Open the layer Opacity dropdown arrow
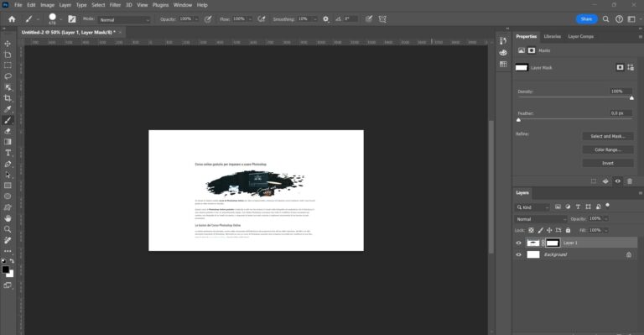644x335 pixels. (x=605, y=218)
